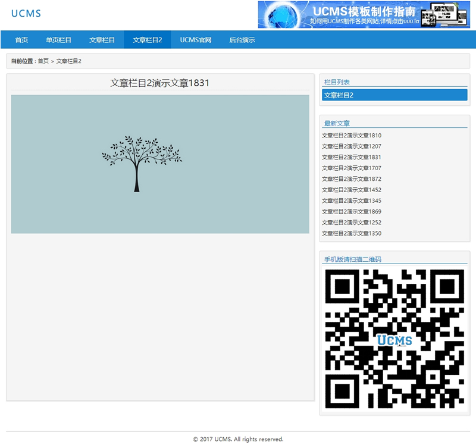Open article 文章栏目2演示文章1810

352,136
